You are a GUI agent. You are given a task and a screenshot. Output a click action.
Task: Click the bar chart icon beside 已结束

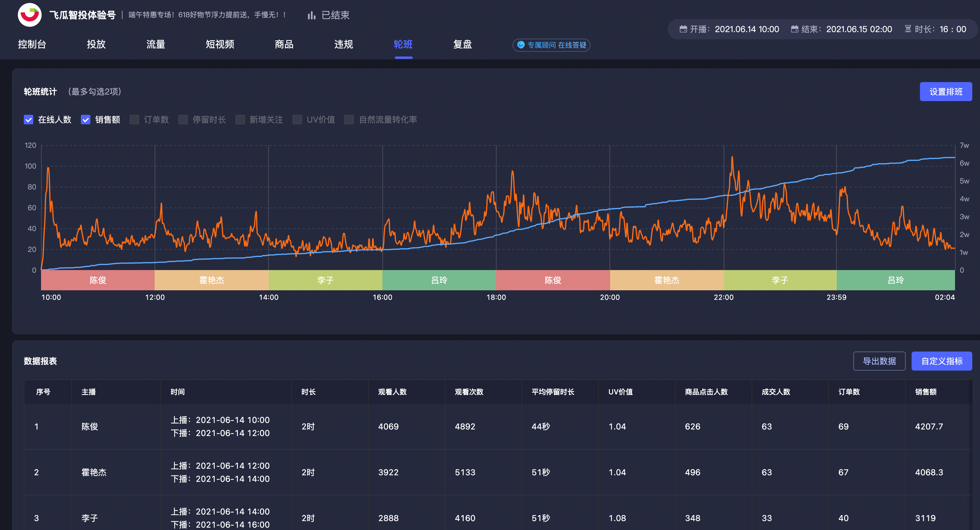(312, 15)
